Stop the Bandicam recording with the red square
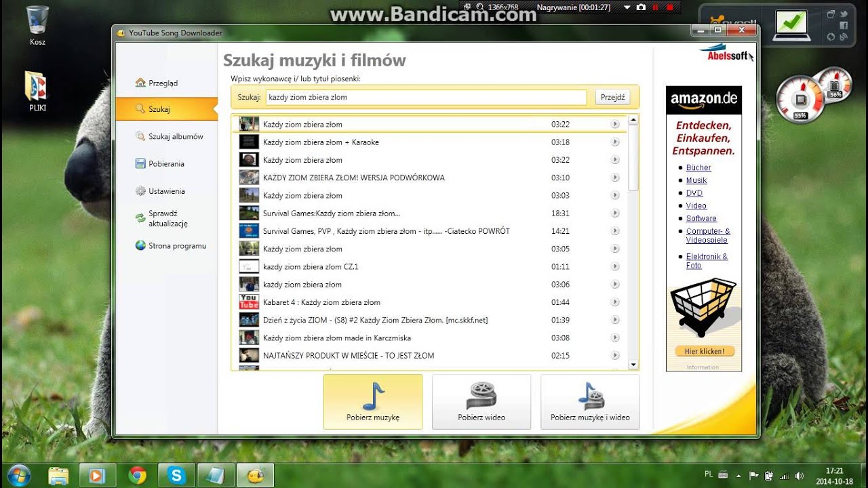868x488 pixels. (x=670, y=7)
